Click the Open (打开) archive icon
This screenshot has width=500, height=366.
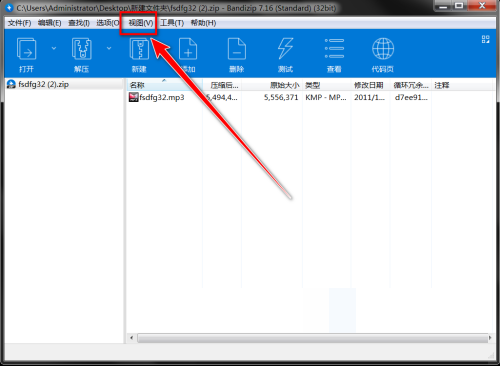coord(26,49)
